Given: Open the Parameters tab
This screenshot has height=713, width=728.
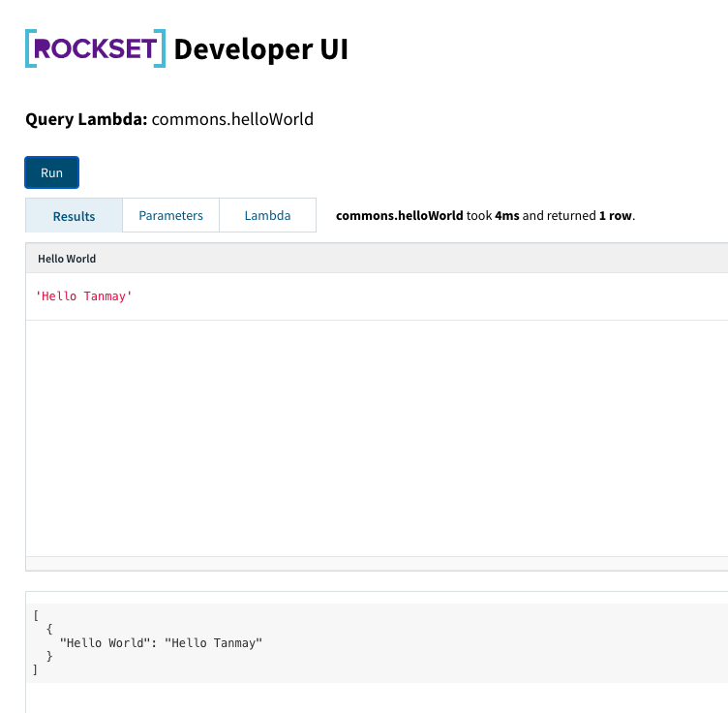Looking at the screenshot, I should coord(170,215).
